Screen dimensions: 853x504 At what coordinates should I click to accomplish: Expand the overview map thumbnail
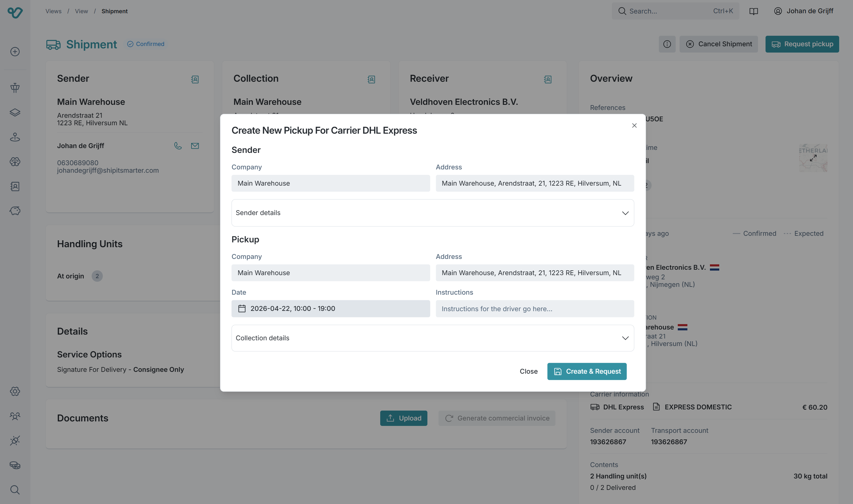click(x=813, y=158)
